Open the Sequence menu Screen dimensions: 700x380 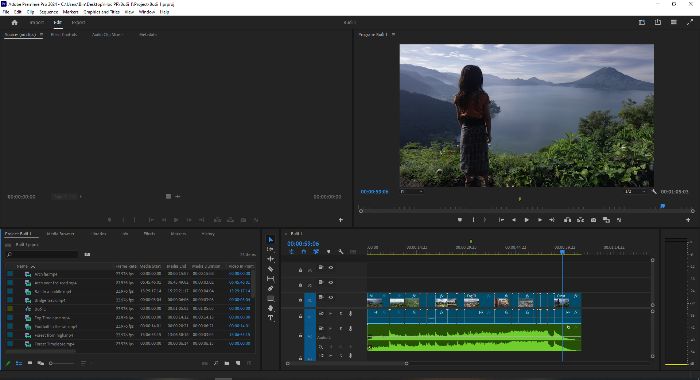coord(49,12)
